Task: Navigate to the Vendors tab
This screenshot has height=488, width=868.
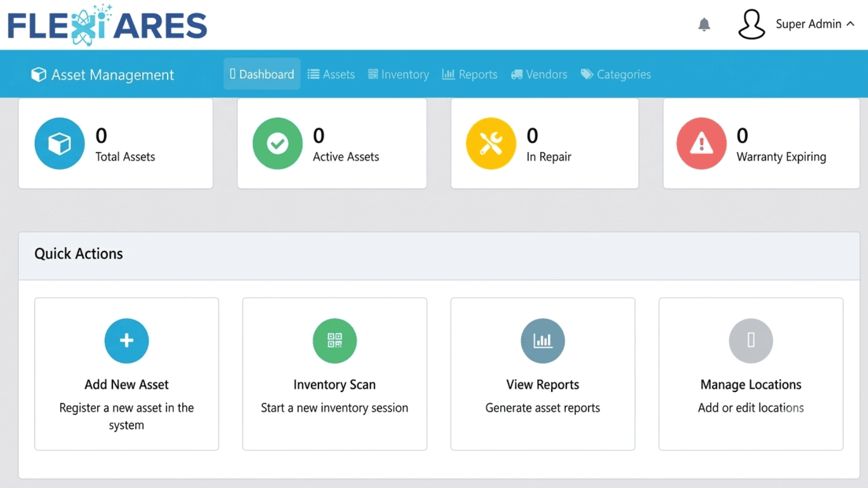Action: 539,74
